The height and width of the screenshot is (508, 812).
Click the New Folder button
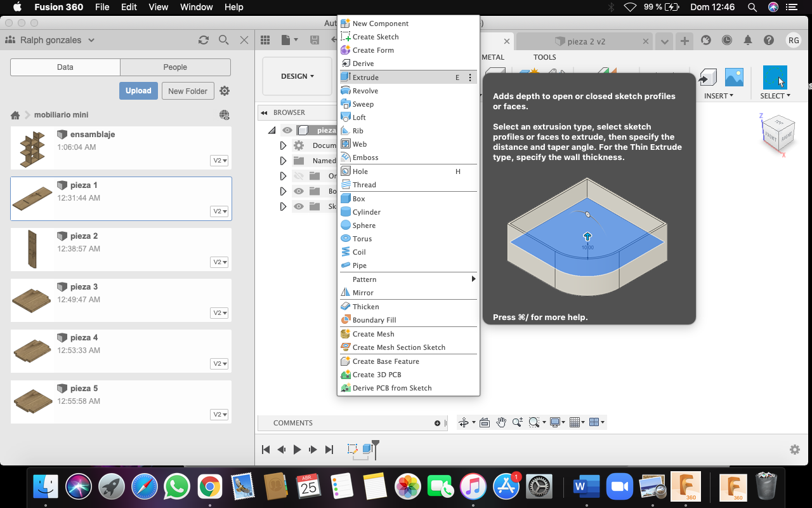tap(188, 91)
